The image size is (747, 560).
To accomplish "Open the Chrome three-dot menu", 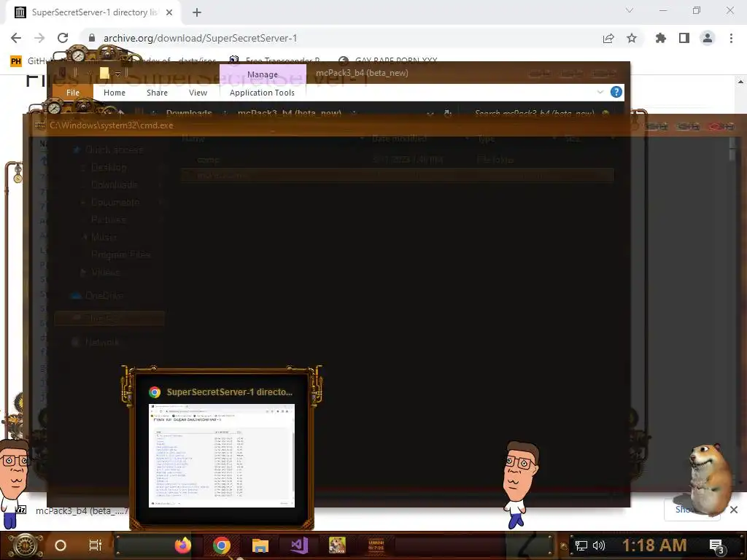I will (731, 38).
